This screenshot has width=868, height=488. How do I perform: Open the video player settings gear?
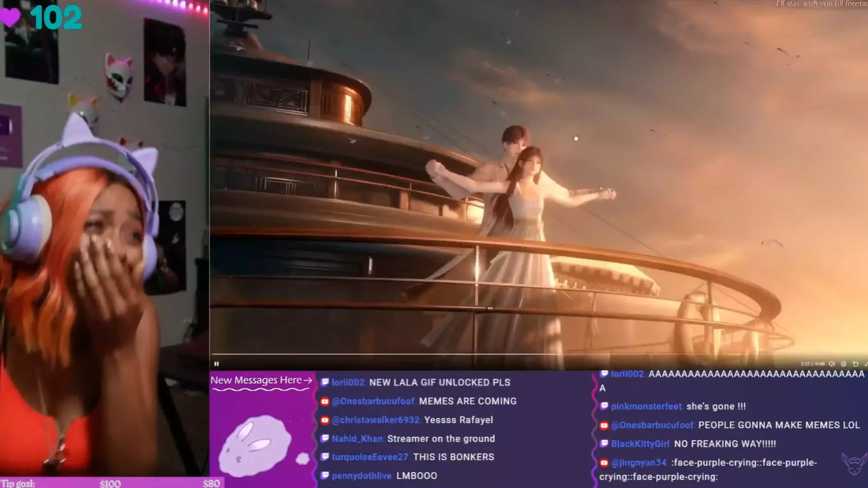pos(844,364)
